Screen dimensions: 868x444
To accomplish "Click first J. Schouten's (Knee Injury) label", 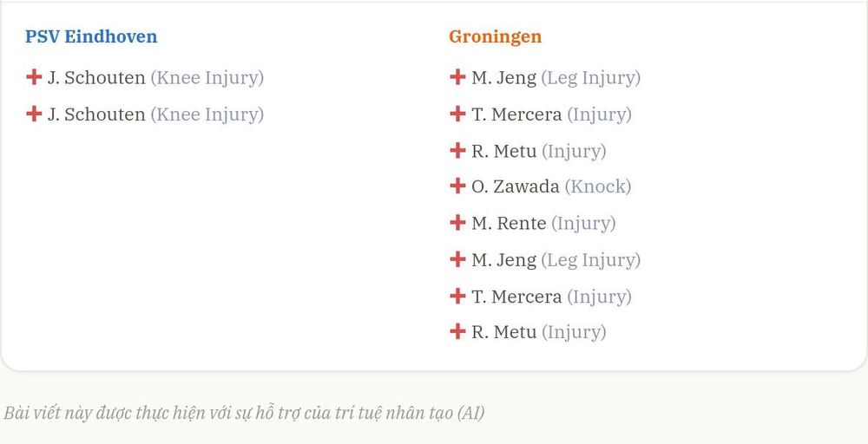I will click(207, 78).
